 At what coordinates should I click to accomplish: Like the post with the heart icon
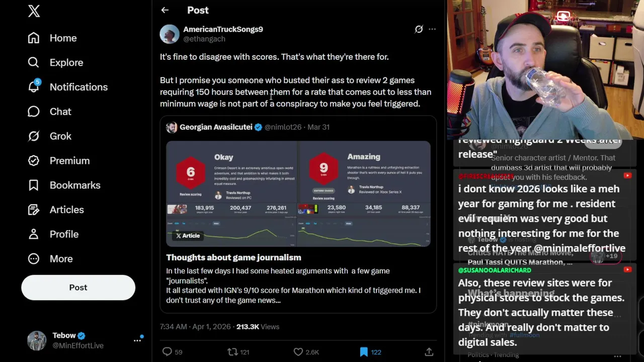298,352
